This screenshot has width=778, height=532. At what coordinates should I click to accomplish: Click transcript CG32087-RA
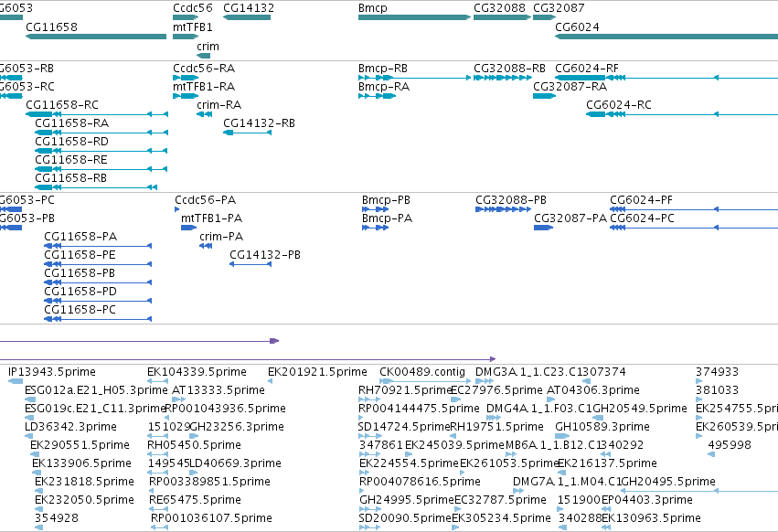pos(544,96)
